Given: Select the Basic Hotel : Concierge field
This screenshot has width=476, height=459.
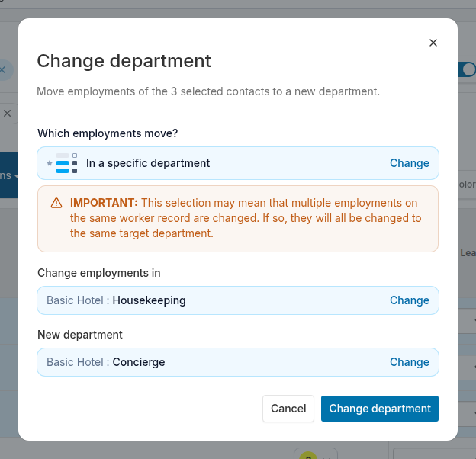Looking at the screenshot, I should point(238,362).
